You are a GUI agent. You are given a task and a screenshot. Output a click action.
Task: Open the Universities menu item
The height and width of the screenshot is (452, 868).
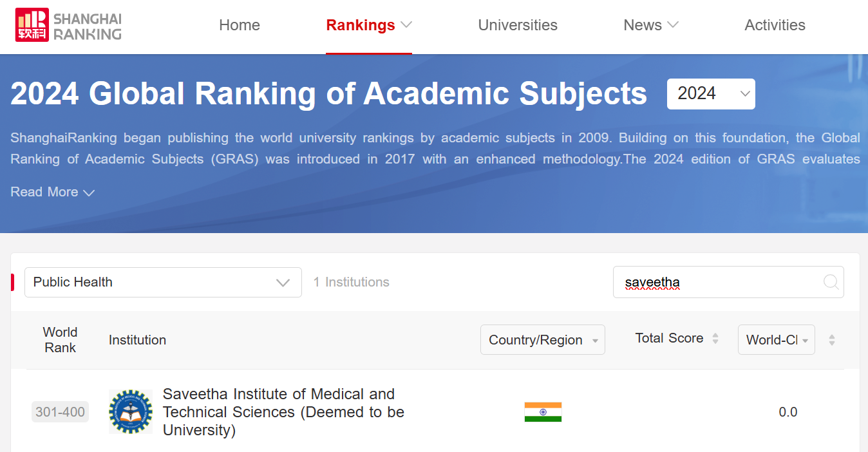point(518,25)
